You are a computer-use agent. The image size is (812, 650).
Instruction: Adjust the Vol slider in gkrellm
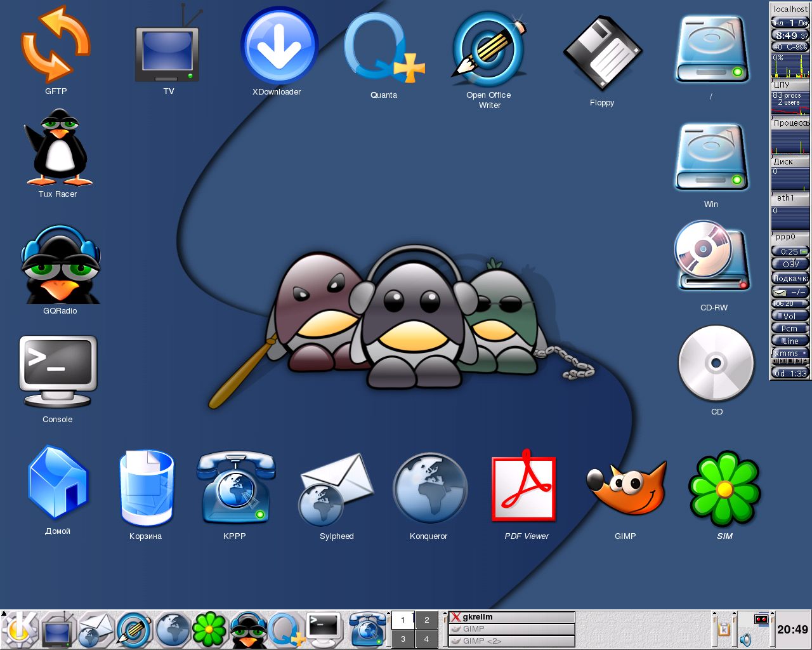point(790,315)
